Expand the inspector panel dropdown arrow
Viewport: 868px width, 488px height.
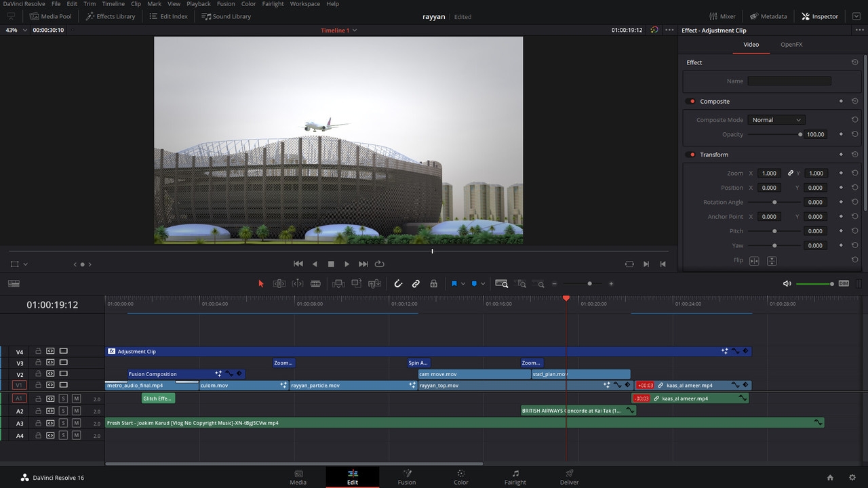[855, 16]
